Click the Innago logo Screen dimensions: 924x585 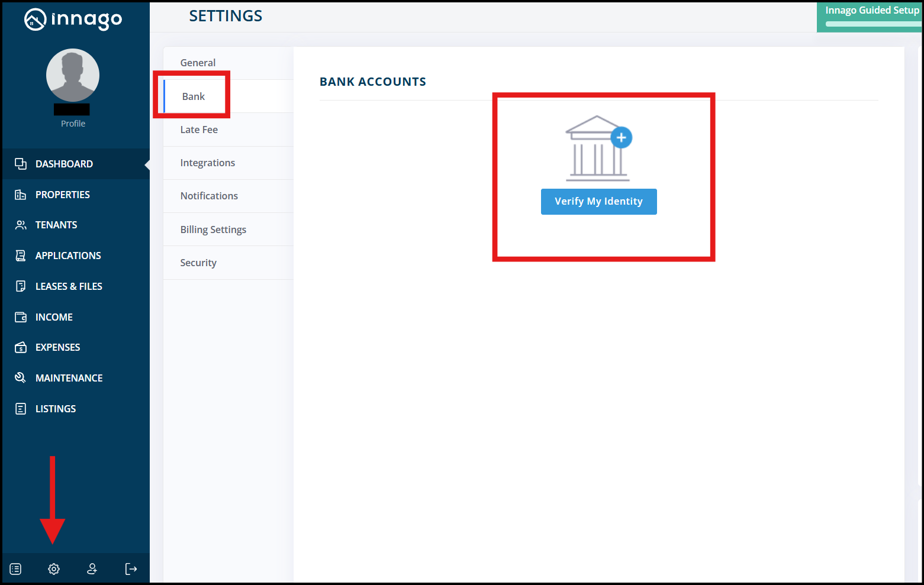point(73,20)
